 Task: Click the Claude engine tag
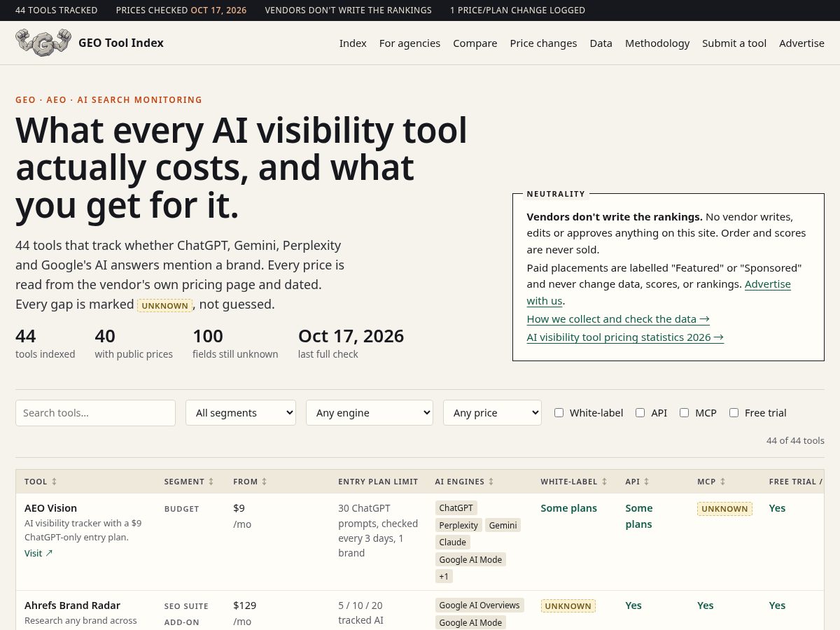pyautogui.click(x=452, y=542)
